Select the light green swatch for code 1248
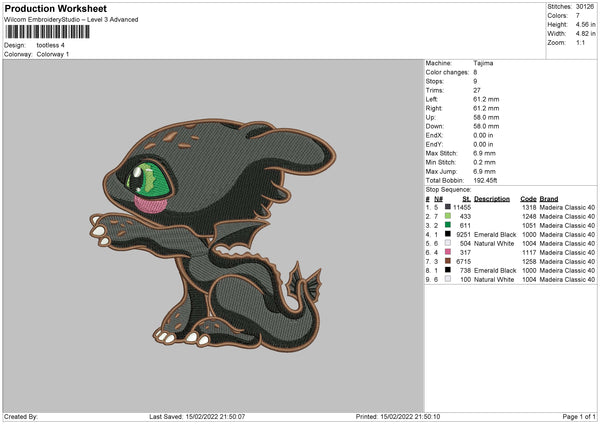 click(x=448, y=216)
